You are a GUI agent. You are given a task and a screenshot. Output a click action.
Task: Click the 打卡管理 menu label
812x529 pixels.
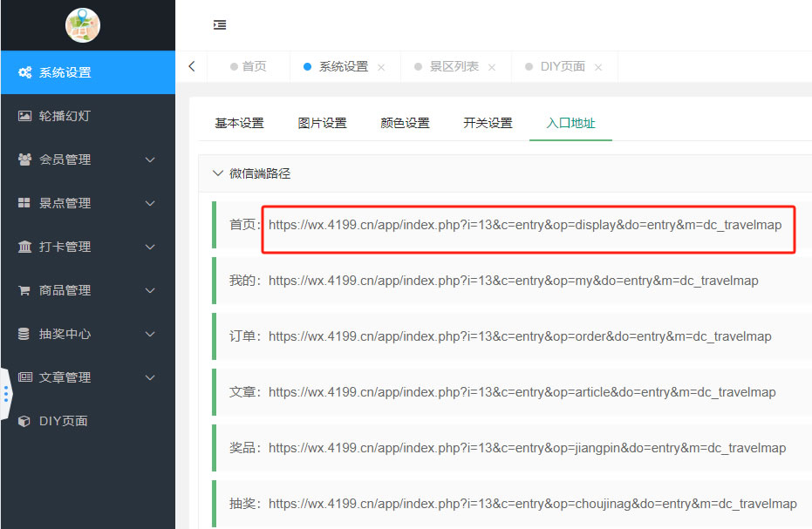point(65,247)
